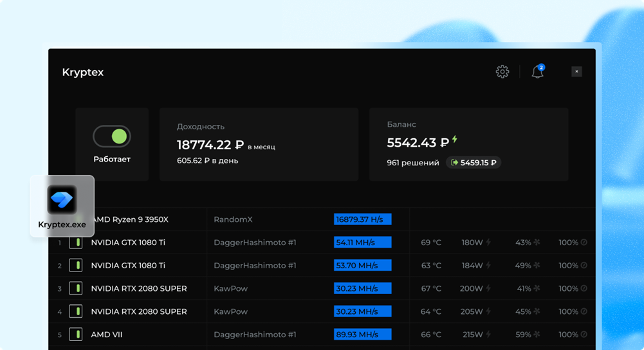Viewport: 644px width, 350px height.
Task: Click load gauge icon in AMD VII row
Action: tap(584, 335)
